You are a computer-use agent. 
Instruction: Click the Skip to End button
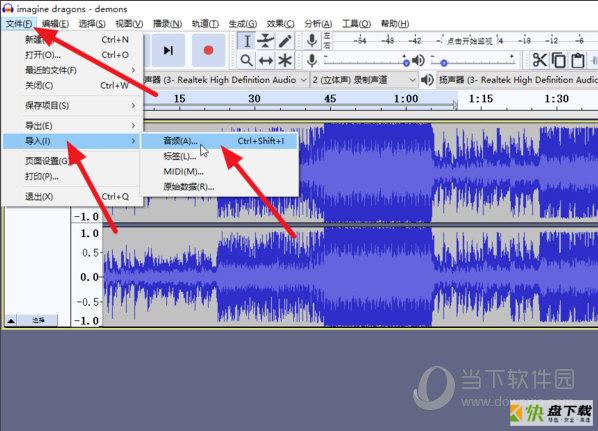click(x=168, y=50)
